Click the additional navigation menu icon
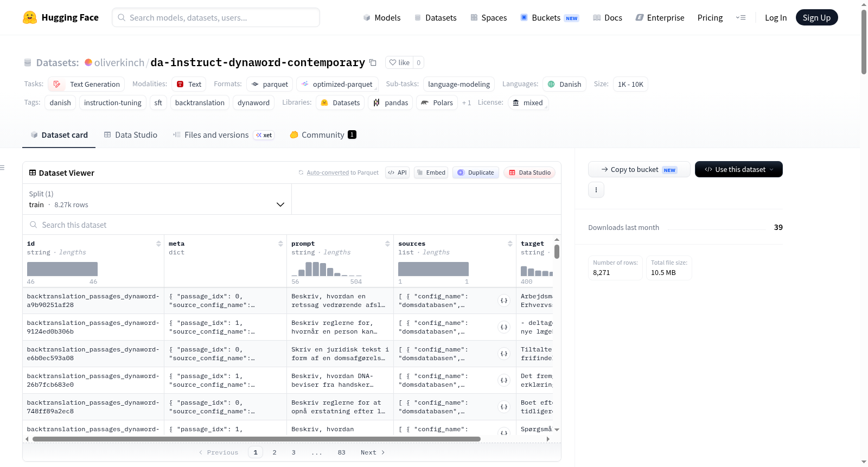The height and width of the screenshot is (467, 868). 741,17
